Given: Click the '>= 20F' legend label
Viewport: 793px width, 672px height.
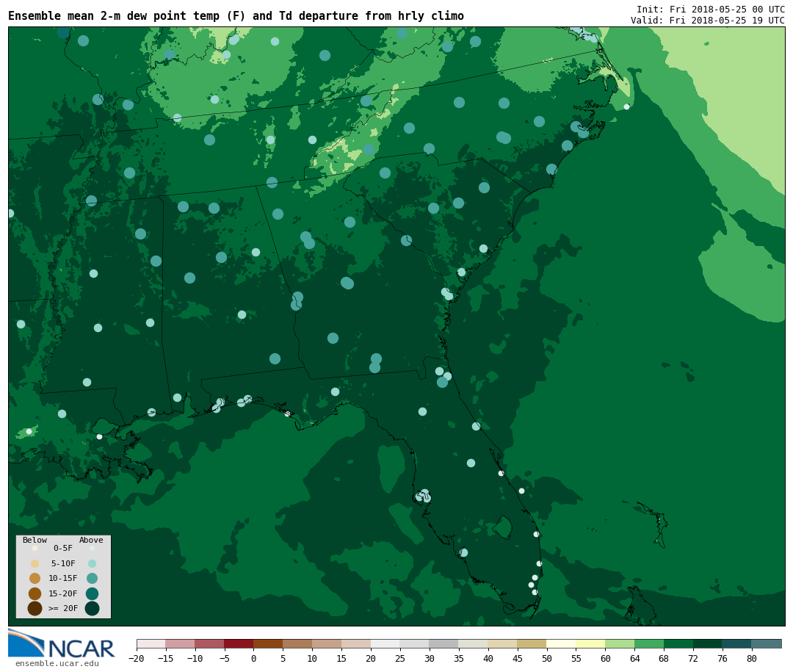Looking at the screenshot, I should point(63,608).
